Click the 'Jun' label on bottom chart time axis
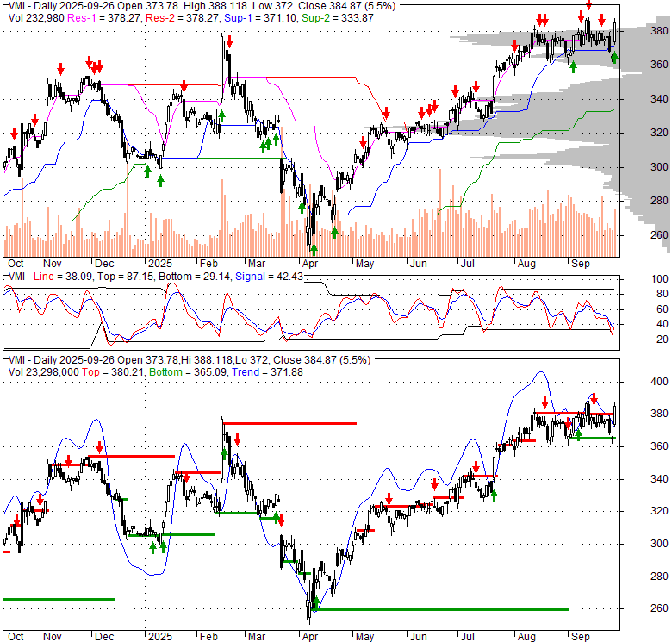672x642 pixels. pyautogui.click(x=418, y=637)
